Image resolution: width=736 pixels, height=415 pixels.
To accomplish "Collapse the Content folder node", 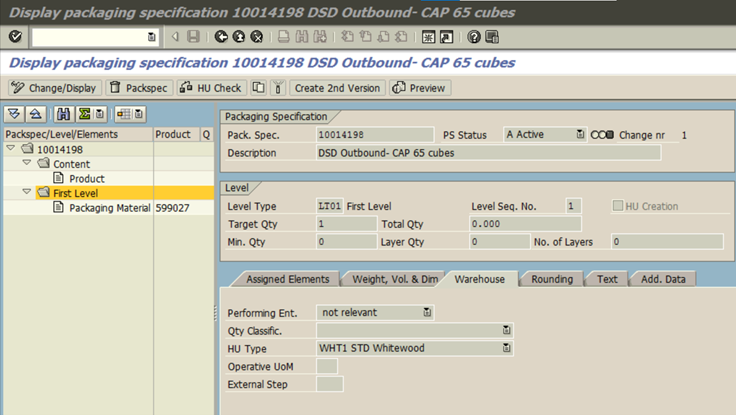I will [x=27, y=164].
